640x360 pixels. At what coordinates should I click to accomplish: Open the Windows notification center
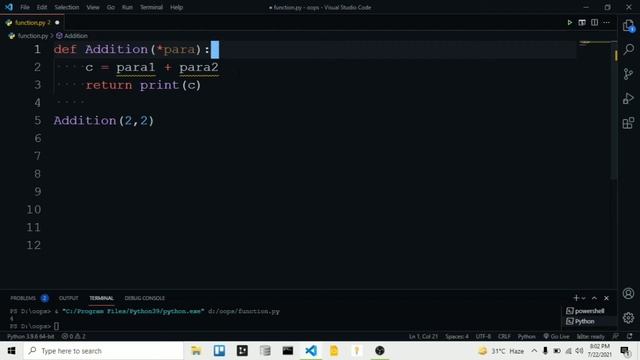pyautogui.click(x=625, y=351)
